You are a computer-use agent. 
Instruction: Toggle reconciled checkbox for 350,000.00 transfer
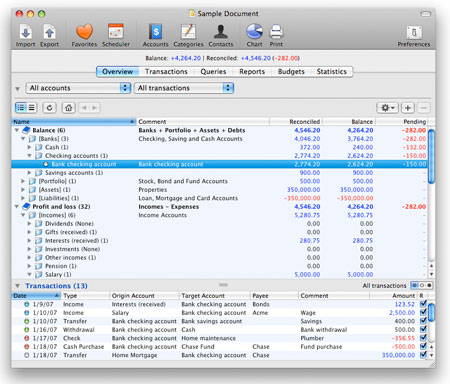(423, 355)
